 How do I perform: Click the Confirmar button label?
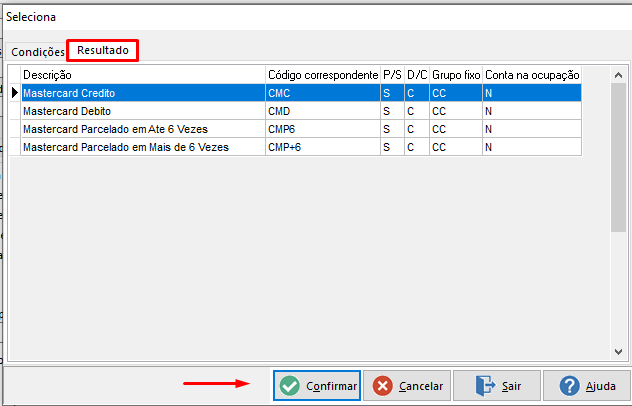[x=331, y=386]
